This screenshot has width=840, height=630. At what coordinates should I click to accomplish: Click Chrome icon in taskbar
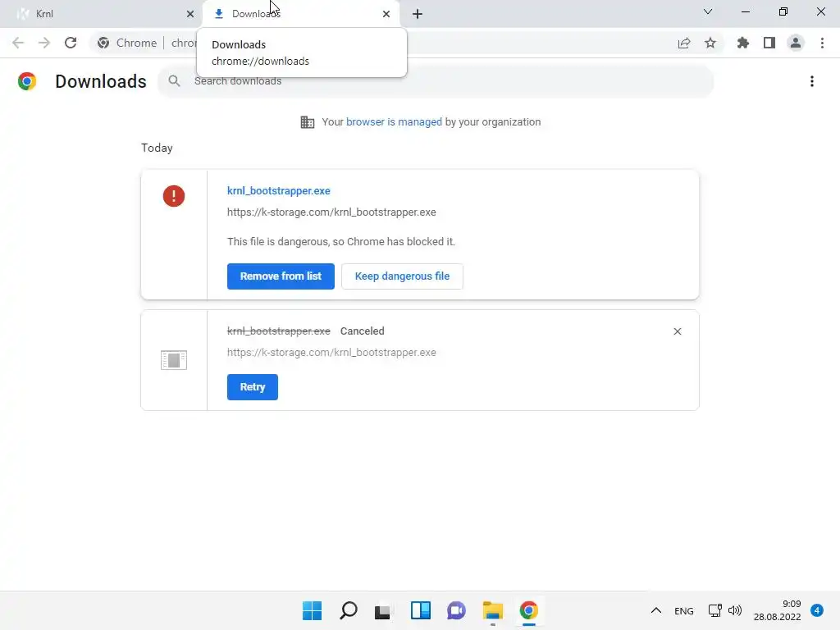[529, 610]
